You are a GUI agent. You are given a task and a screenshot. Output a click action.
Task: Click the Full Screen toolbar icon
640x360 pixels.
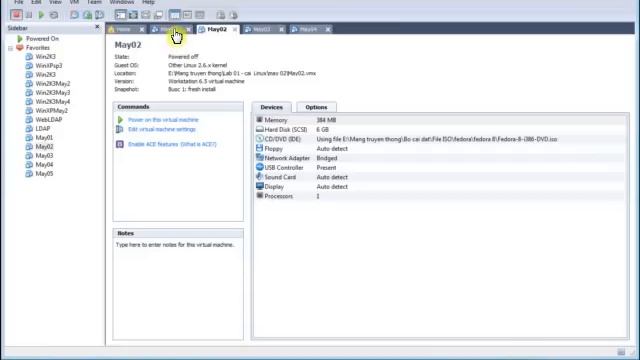pyautogui.click(x=133, y=15)
